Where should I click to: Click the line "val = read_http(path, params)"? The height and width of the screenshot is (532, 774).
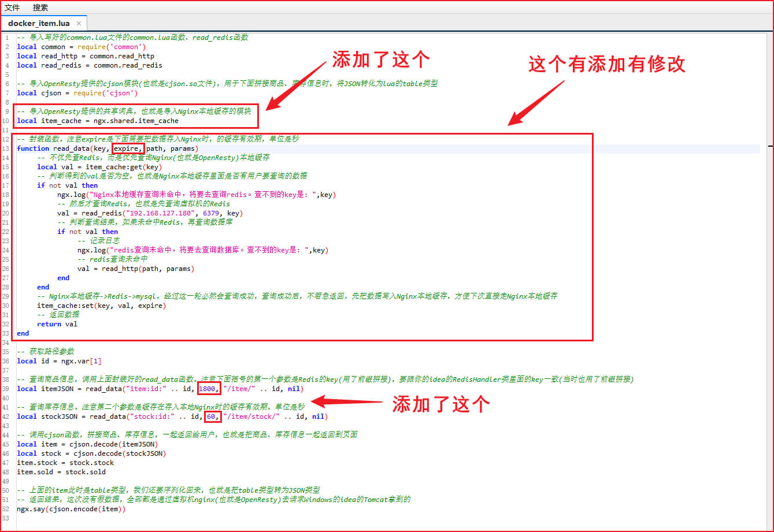[x=136, y=269]
